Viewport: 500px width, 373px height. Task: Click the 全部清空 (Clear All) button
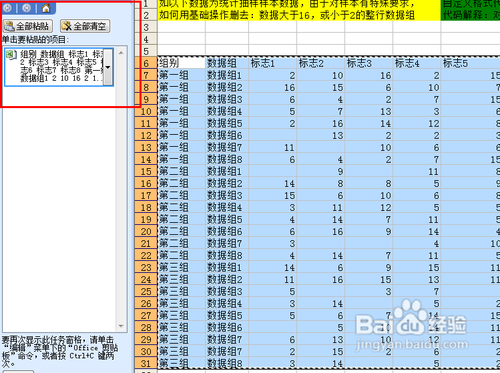[x=85, y=26]
